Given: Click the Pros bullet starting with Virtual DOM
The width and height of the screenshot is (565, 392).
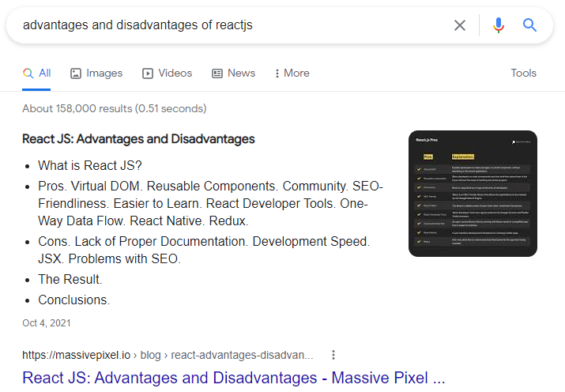Looking at the screenshot, I should tap(211, 204).
